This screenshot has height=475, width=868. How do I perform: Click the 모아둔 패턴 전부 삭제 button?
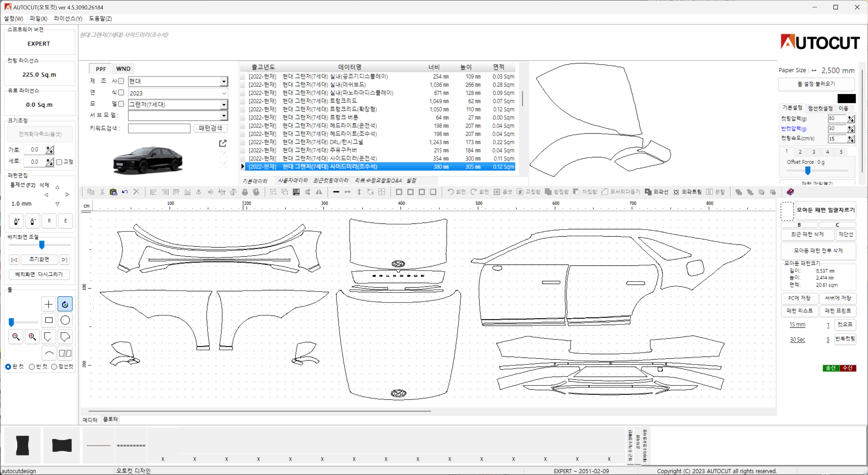(x=818, y=251)
